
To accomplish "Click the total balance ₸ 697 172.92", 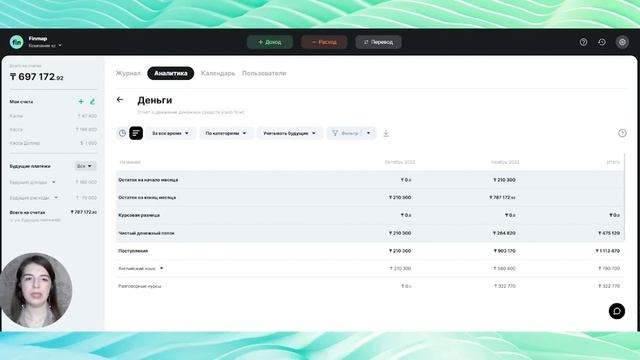I will pyautogui.click(x=37, y=77).
